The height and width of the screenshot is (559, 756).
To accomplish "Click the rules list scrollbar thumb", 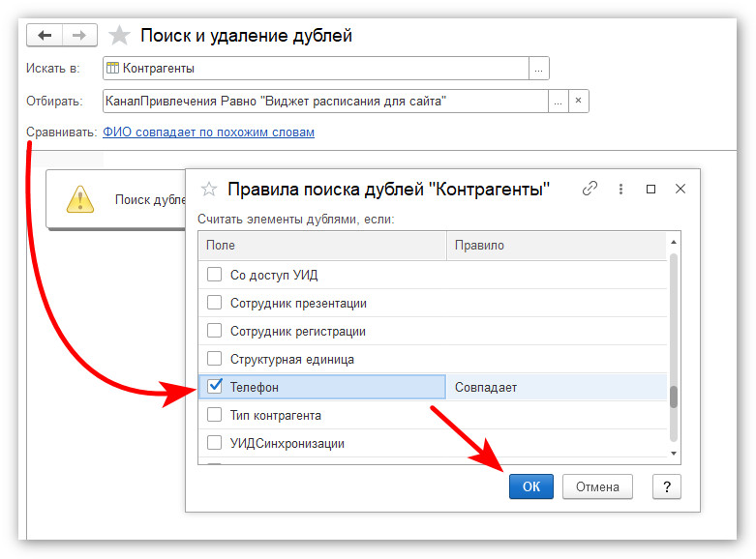I will (674, 397).
